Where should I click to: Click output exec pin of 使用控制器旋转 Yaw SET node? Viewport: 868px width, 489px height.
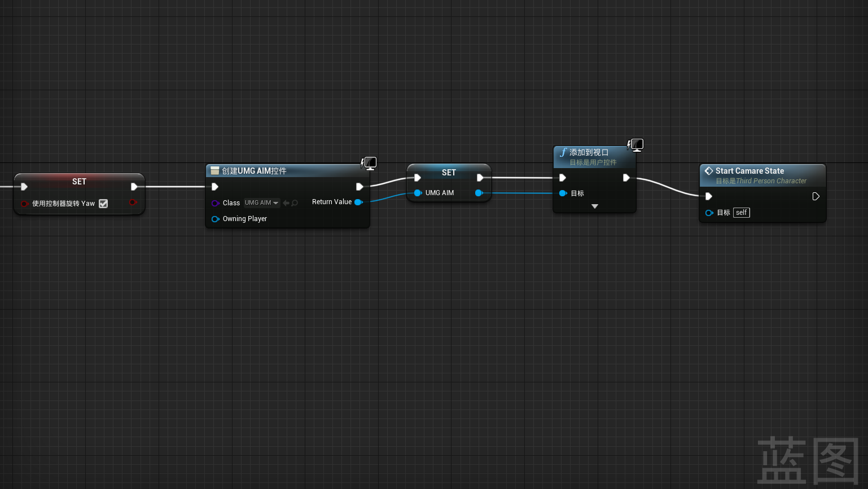(x=134, y=187)
